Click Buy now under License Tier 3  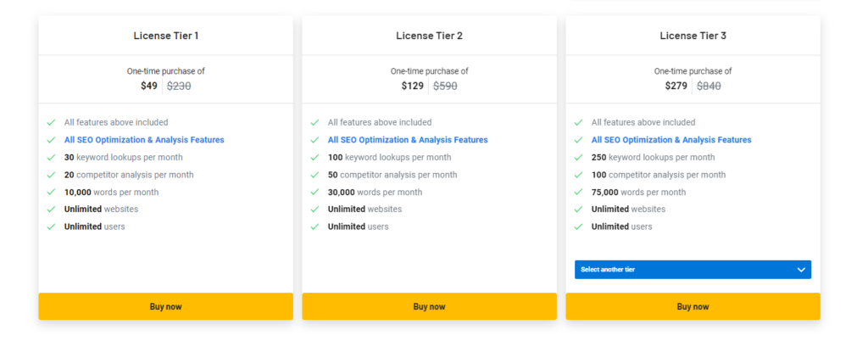(693, 306)
